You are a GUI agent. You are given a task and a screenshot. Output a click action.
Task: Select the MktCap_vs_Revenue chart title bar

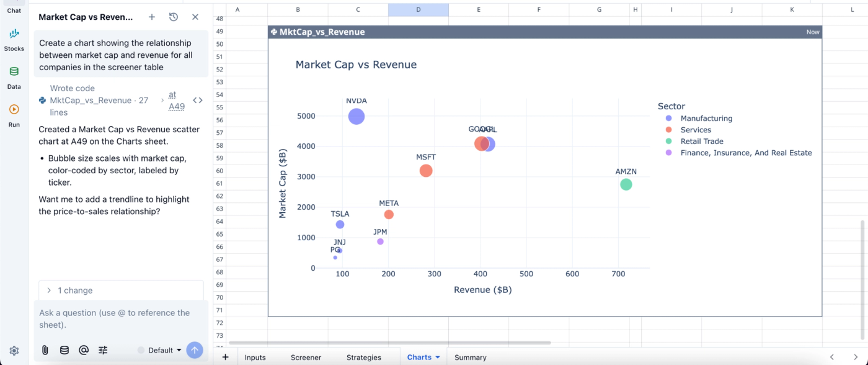pos(545,32)
